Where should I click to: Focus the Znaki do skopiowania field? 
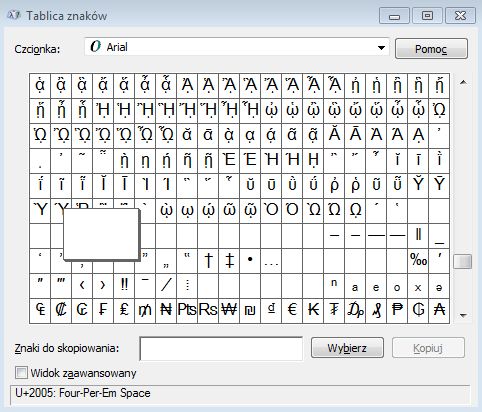click(x=221, y=349)
